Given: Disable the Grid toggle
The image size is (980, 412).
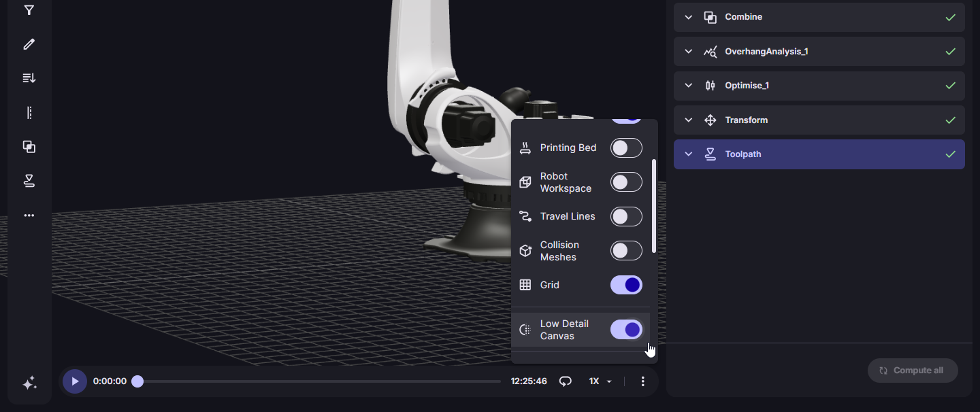Looking at the screenshot, I should coord(626,285).
